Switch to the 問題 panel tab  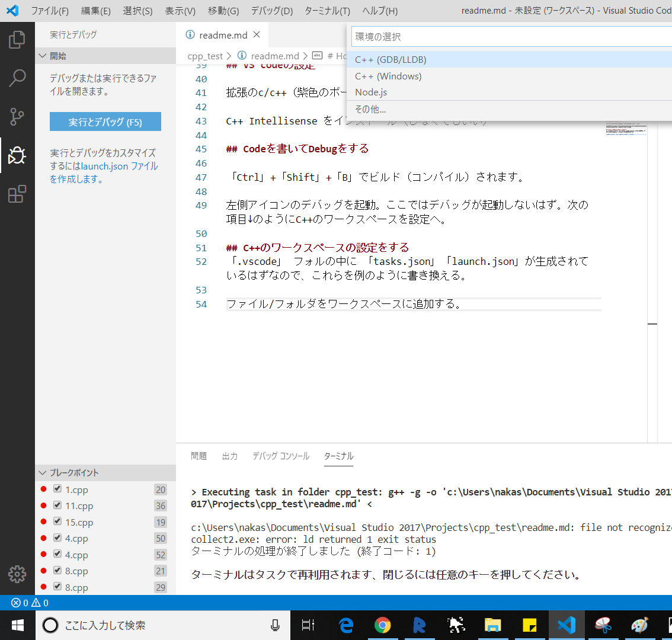(x=199, y=456)
